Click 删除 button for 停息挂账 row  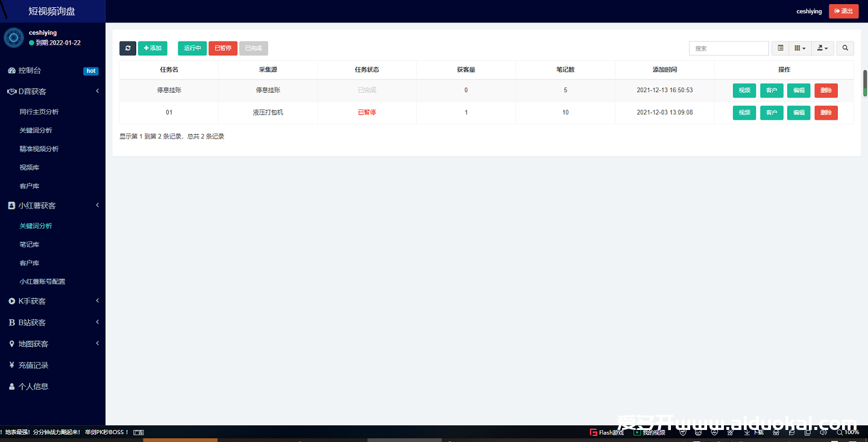(826, 90)
